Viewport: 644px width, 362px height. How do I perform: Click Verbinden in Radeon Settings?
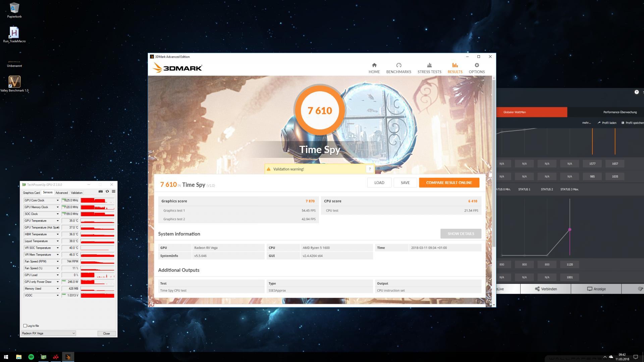tap(546, 289)
